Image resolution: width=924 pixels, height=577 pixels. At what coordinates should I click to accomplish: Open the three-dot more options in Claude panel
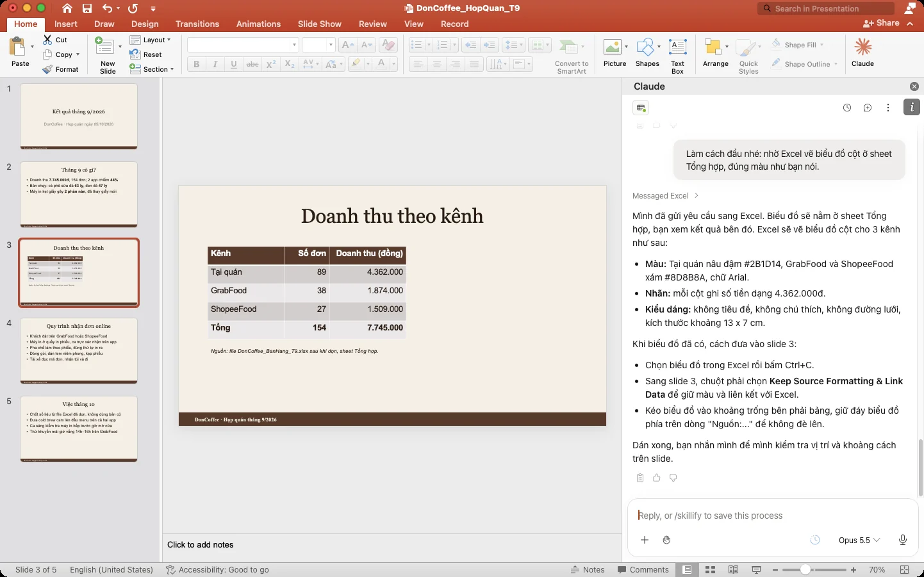888,108
